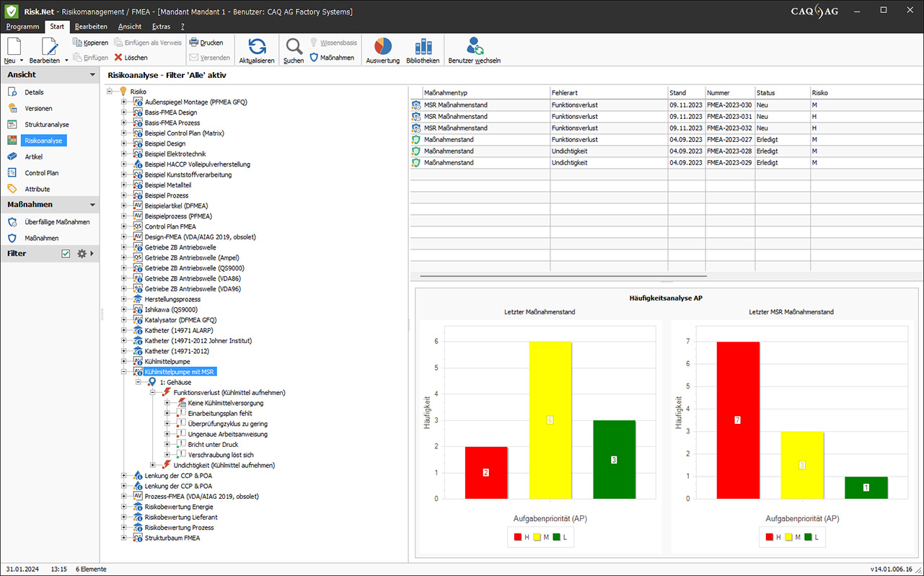Expand the Strukturbaum FMEA node
The width and height of the screenshot is (924, 576).
(124, 538)
